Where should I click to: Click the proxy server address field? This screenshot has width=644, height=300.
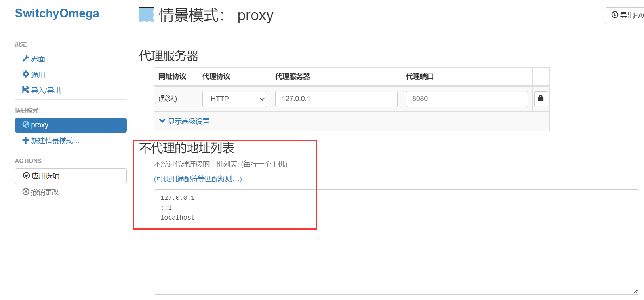(x=336, y=99)
